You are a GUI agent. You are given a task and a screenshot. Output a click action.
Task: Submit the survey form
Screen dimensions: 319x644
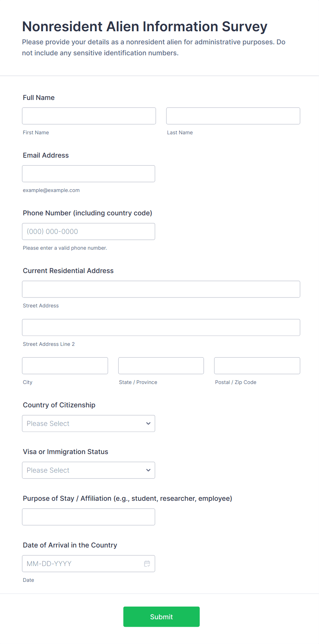(162, 617)
